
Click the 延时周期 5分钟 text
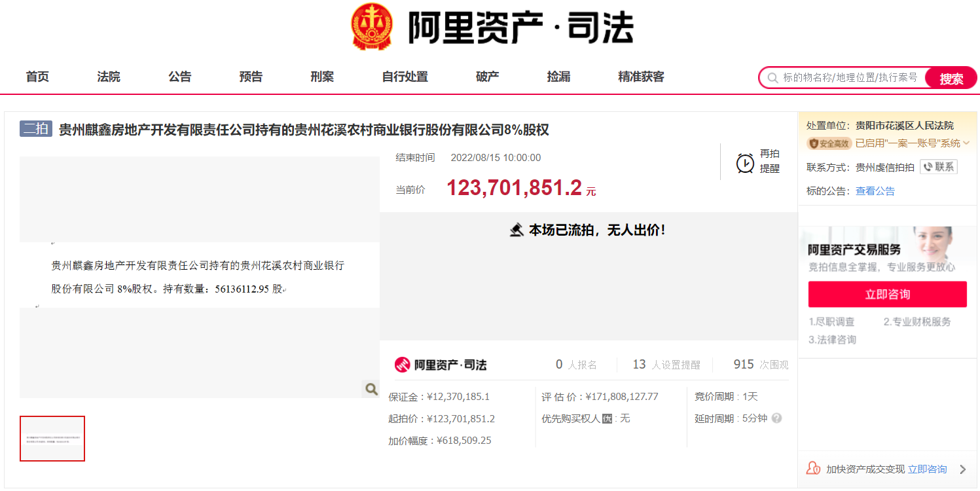click(731, 418)
